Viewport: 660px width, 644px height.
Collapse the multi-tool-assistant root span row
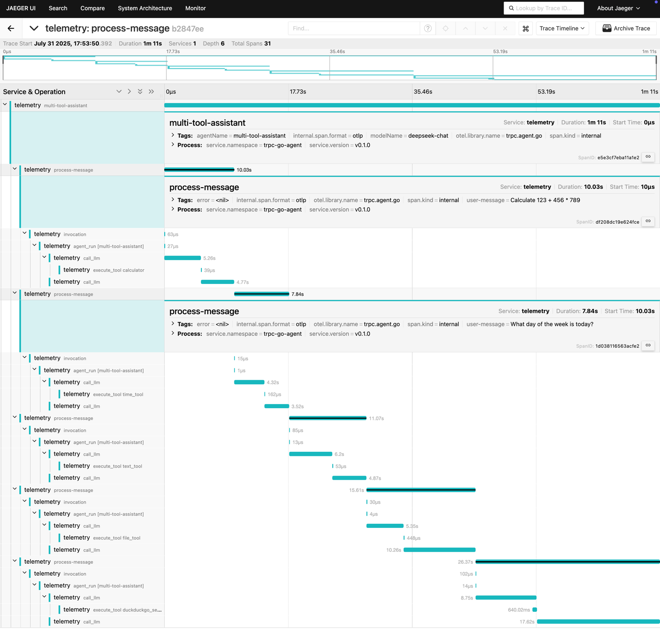pyautogui.click(x=5, y=105)
